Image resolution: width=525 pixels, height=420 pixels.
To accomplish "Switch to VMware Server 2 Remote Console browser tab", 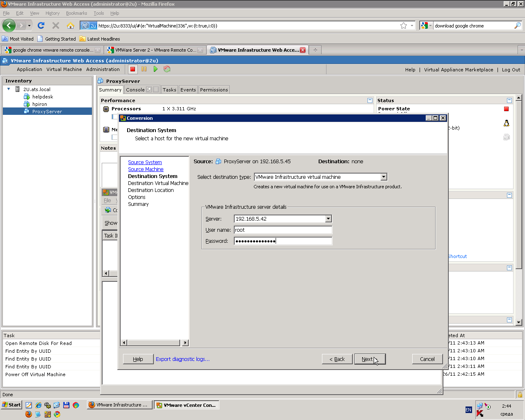I will coord(155,50).
